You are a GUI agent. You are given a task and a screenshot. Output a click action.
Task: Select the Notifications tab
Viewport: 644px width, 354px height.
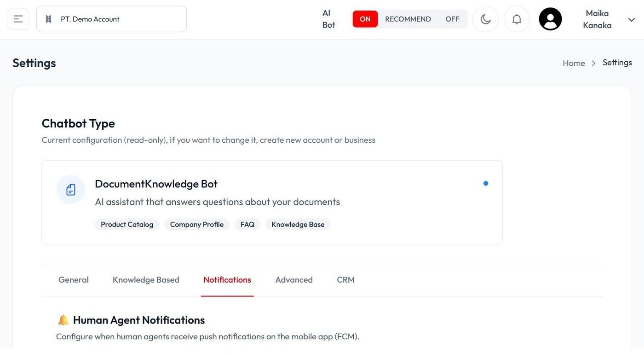click(227, 280)
